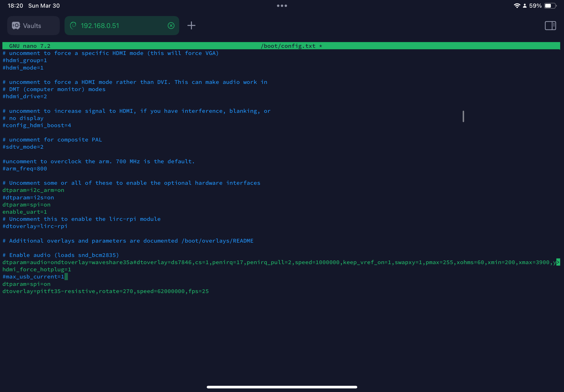This screenshot has width=564, height=392.
Task: Tap the battery indicator icon
Action: click(x=550, y=6)
